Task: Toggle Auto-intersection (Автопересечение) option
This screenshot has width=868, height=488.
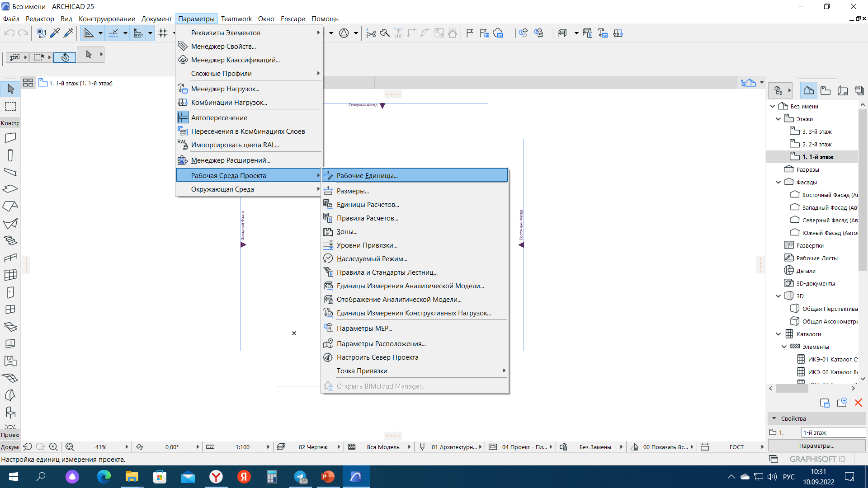Action: tap(219, 117)
